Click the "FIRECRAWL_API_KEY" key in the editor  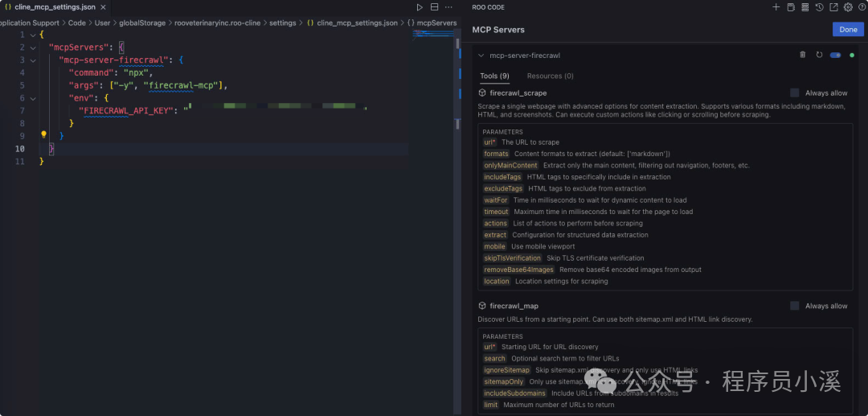[127, 110]
